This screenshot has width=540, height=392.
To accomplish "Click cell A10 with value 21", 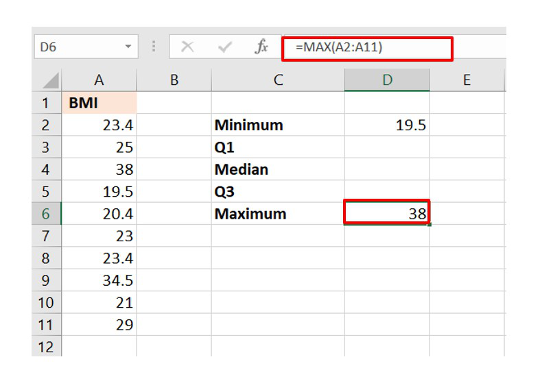I will click(x=99, y=303).
